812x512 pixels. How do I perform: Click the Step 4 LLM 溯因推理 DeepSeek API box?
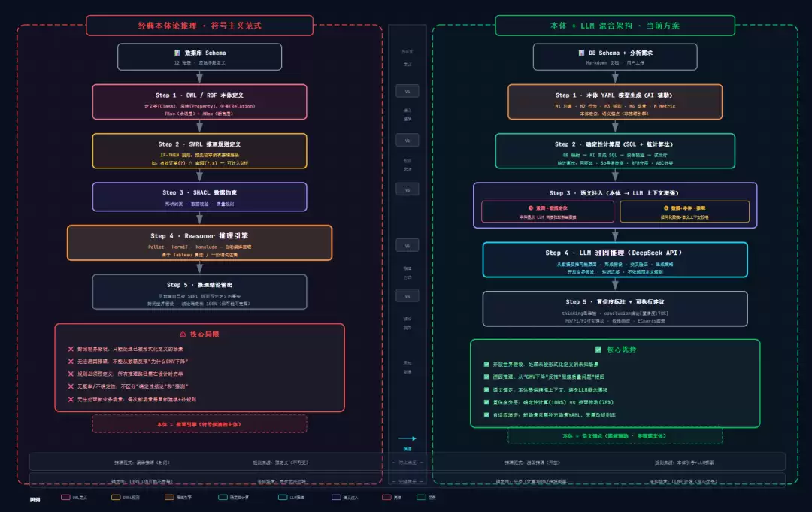click(x=615, y=260)
